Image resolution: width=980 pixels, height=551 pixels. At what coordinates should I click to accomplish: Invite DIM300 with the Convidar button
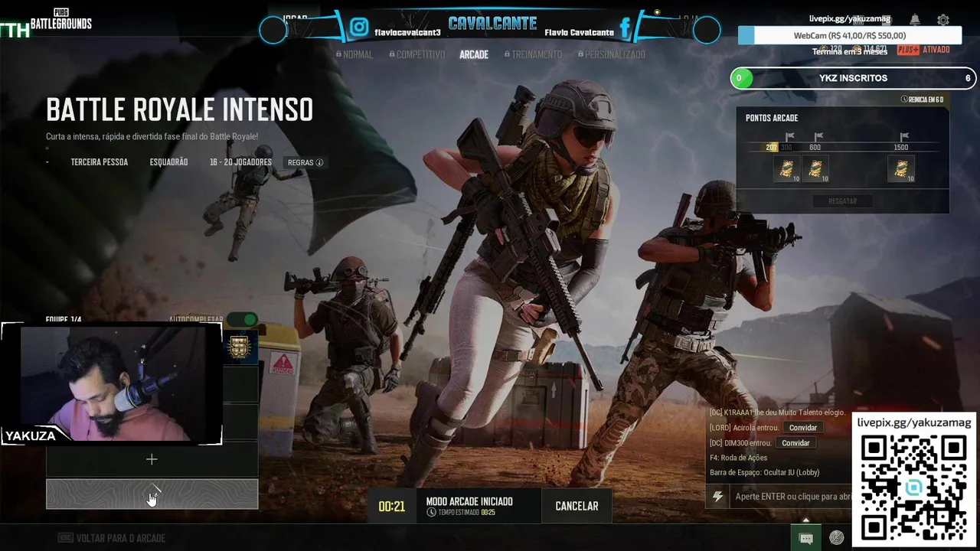point(795,443)
